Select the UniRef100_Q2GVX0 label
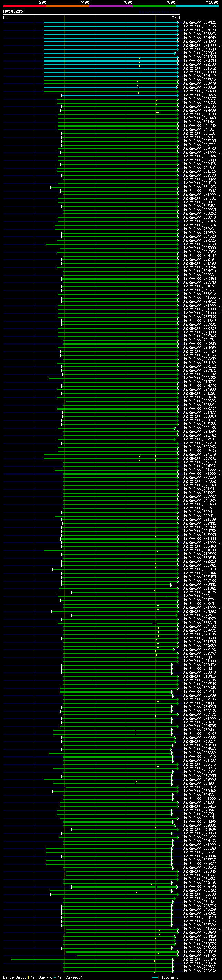Image resolution: width=222 pixels, height=980 pixels. pos(199,971)
